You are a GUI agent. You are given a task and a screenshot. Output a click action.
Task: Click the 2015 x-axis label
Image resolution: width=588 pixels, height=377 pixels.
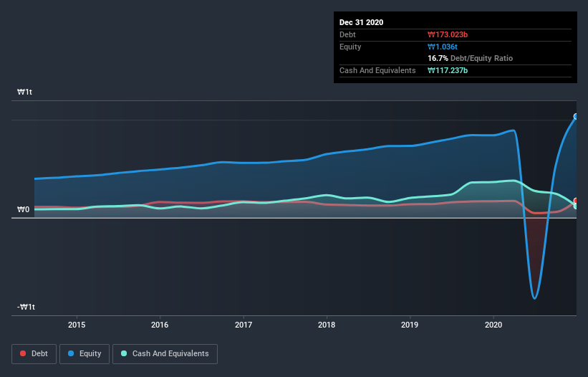click(x=77, y=324)
